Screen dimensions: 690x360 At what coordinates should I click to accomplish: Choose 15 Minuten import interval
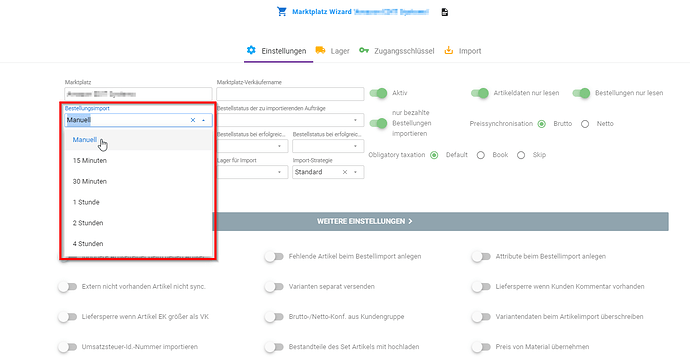tap(138, 161)
